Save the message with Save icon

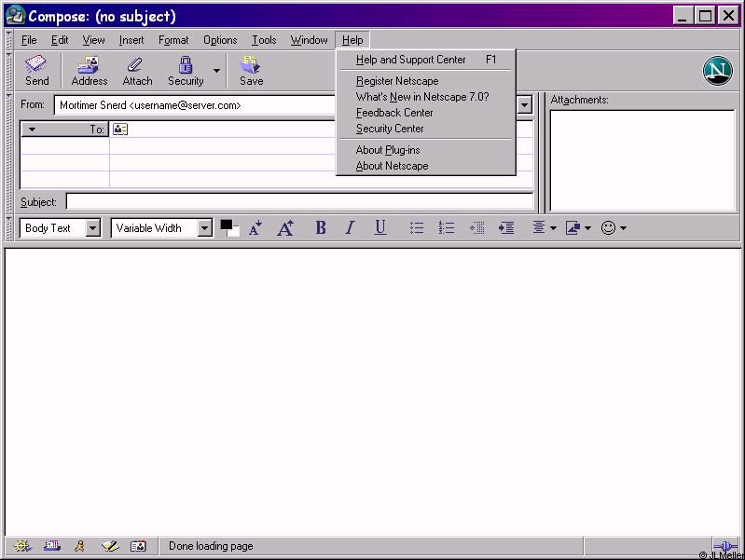click(x=251, y=70)
